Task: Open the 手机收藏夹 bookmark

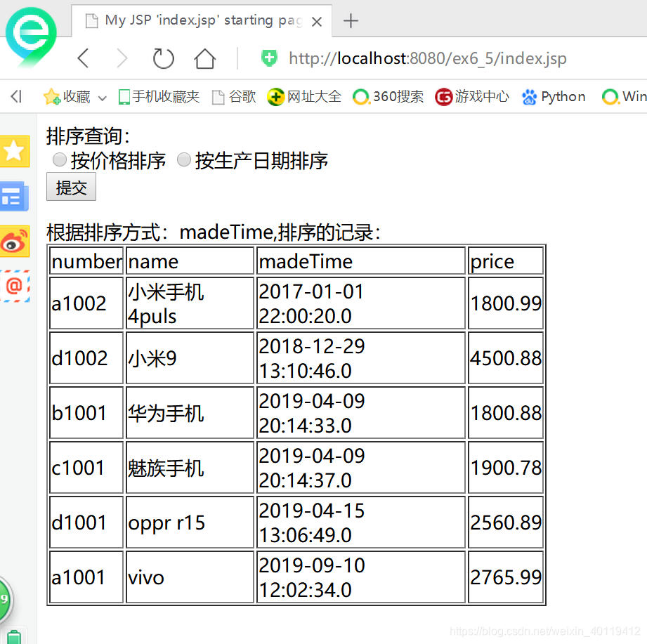Action: (x=159, y=96)
